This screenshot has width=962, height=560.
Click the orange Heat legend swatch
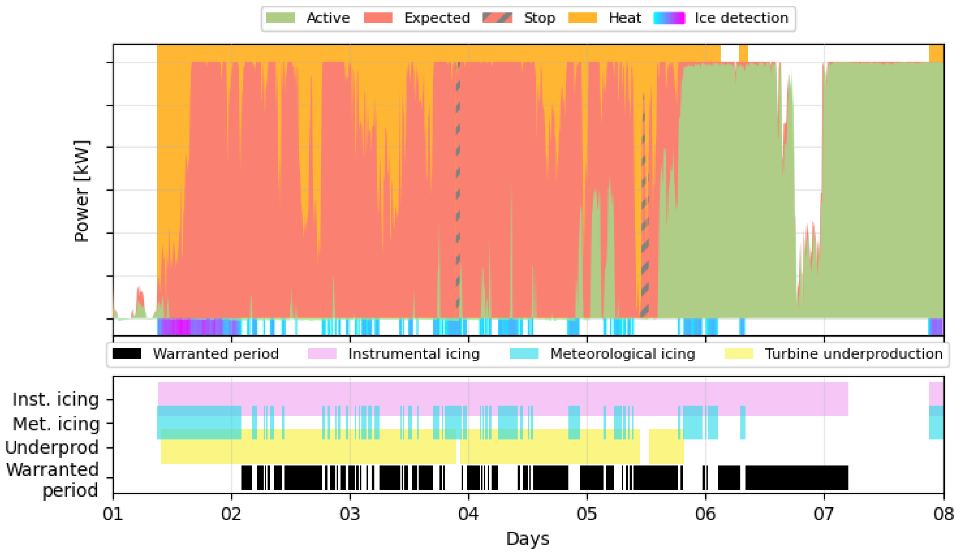583,18
